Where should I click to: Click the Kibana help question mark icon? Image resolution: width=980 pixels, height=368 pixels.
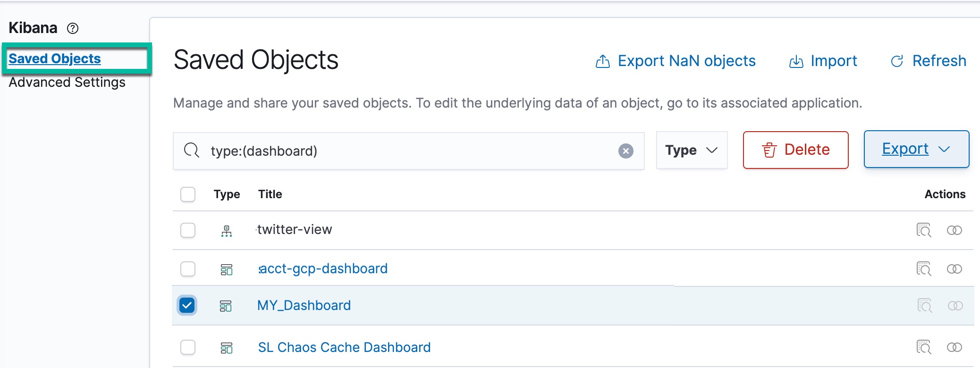pyautogui.click(x=73, y=28)
